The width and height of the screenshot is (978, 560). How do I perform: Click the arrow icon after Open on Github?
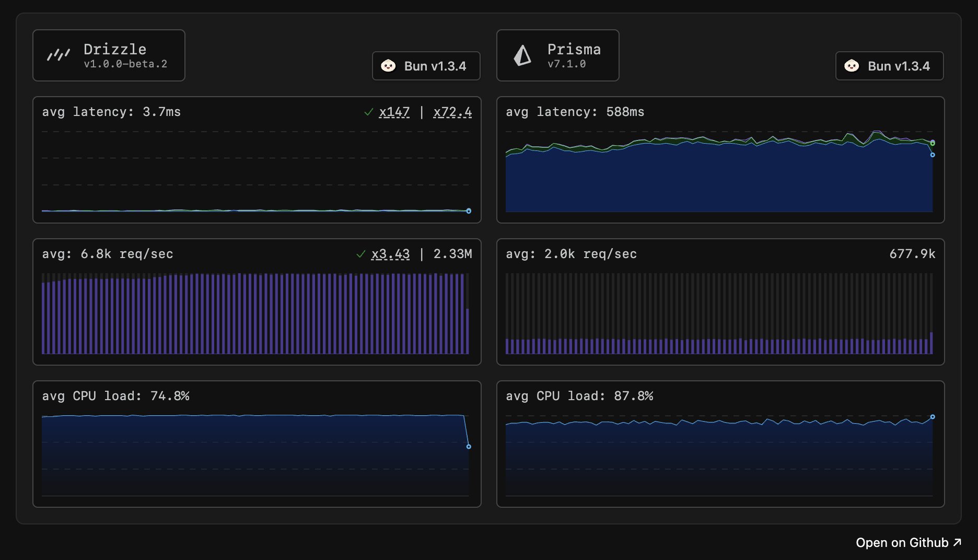(x=957, y=542)
